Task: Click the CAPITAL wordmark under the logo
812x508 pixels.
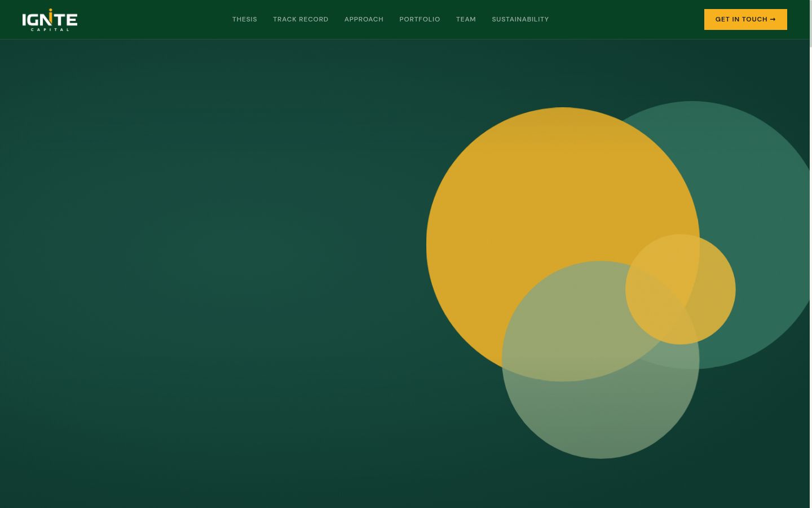Action: 50,29
